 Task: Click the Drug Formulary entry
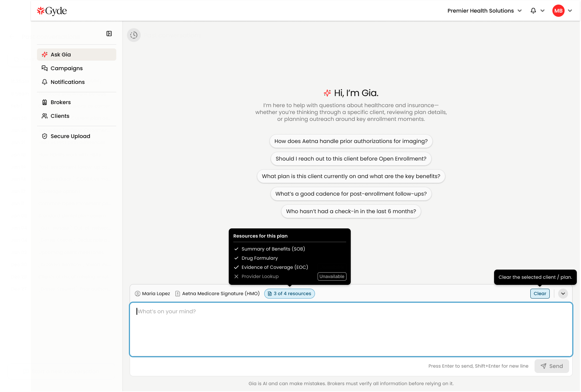click(260, 258)
